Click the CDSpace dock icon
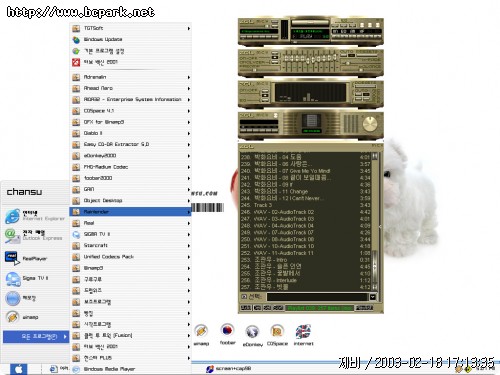Viewport: 500px width, 375px height. (x=277, y=331)
